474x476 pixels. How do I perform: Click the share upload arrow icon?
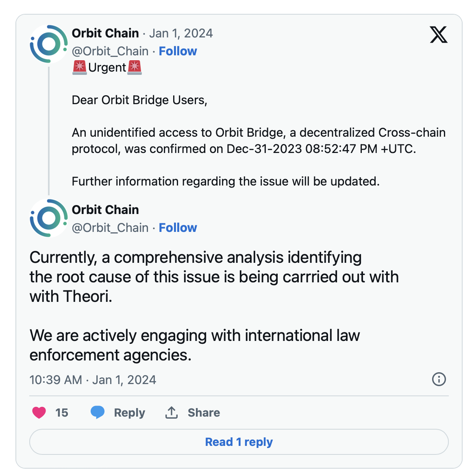172,413
